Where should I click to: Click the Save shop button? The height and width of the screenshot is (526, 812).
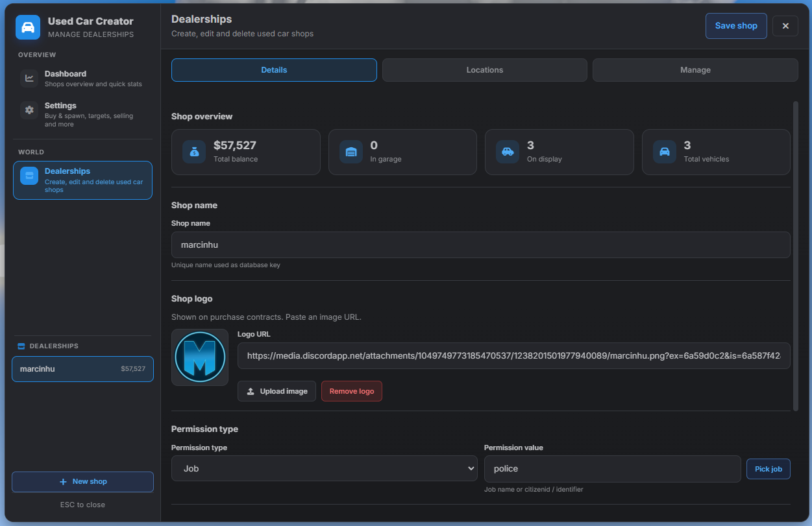[736, 26]
